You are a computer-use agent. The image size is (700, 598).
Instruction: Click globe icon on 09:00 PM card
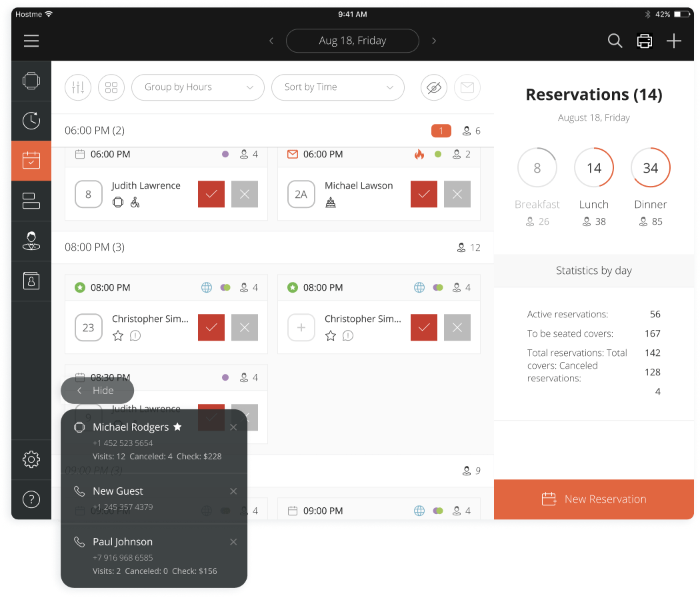pos(419,511)
